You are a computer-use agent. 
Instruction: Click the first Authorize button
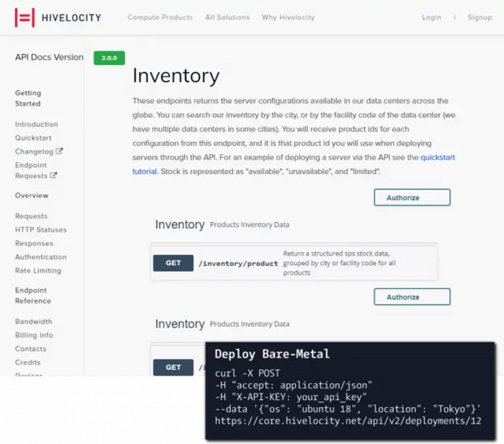point(412,197)
